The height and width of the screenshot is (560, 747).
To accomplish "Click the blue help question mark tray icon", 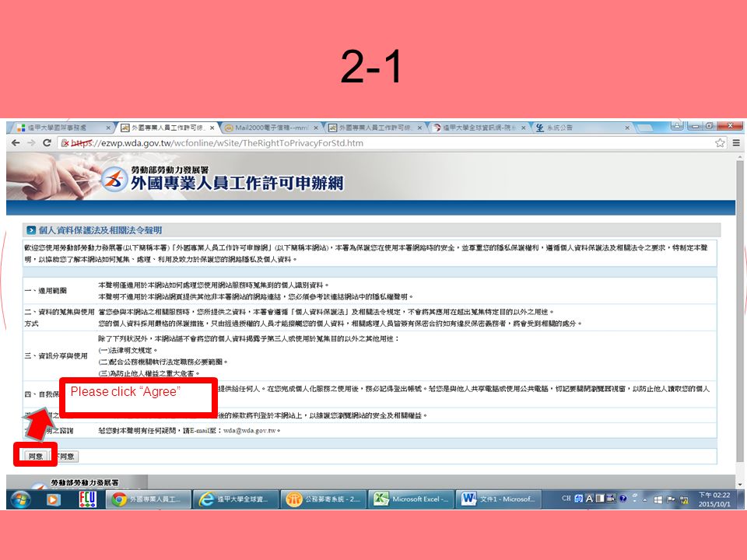I will point(622,499).
